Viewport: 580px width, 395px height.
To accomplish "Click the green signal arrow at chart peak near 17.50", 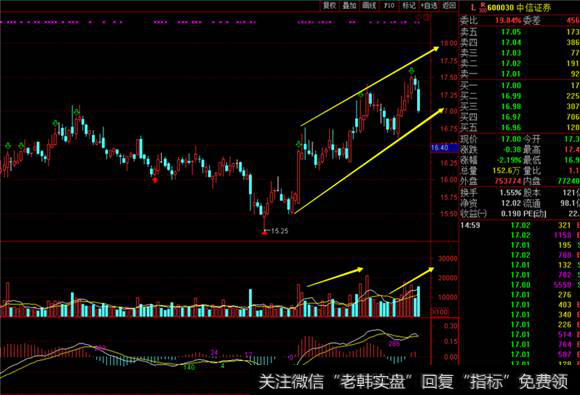I will pyautogui.click(x=411, y=71).
